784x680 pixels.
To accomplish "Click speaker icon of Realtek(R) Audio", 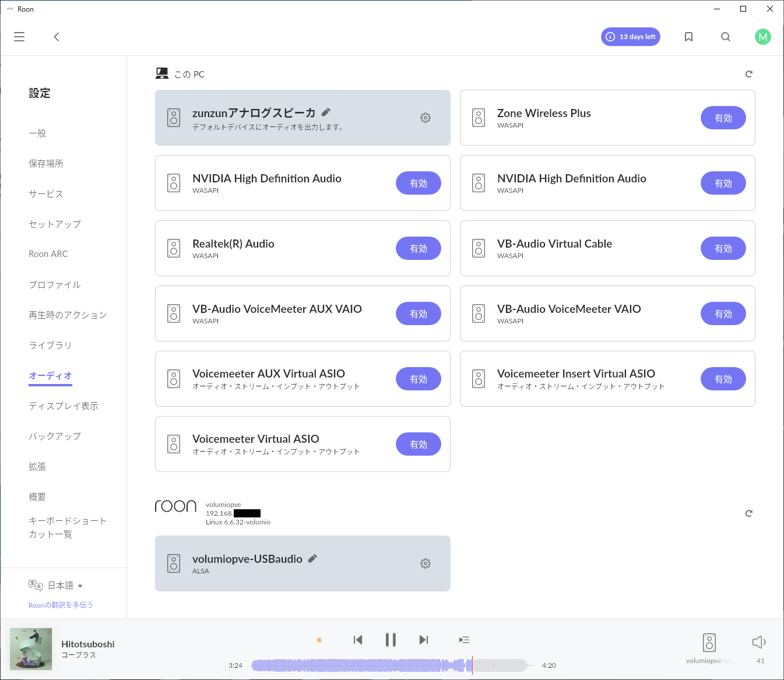I will click(174, 248).
